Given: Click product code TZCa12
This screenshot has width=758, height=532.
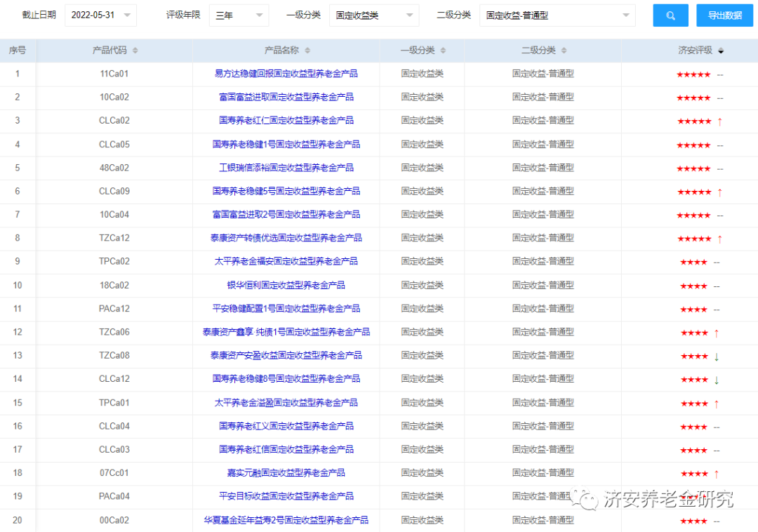Looking at the screenshot, I should pyautogui.click(x=114, y=238).
